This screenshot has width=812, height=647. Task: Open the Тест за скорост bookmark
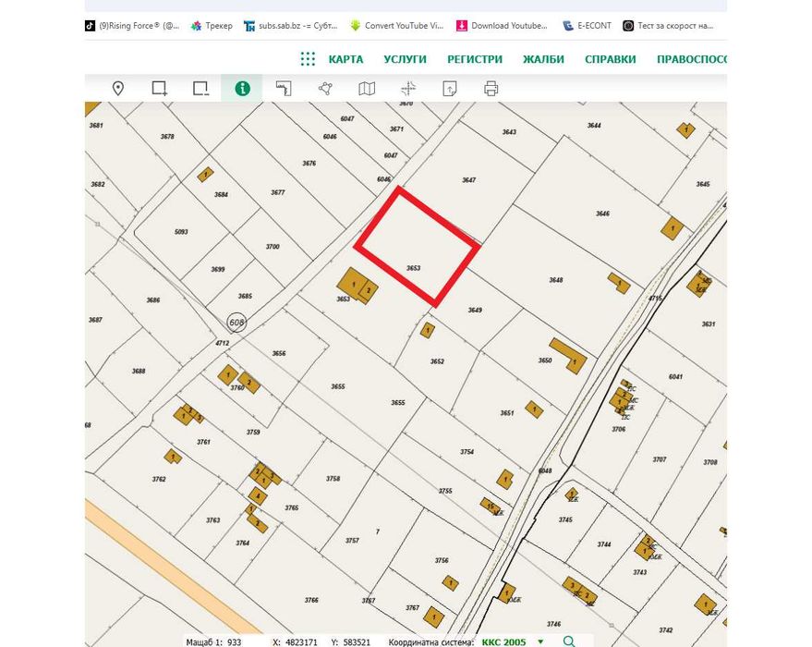tap(668, 25)
